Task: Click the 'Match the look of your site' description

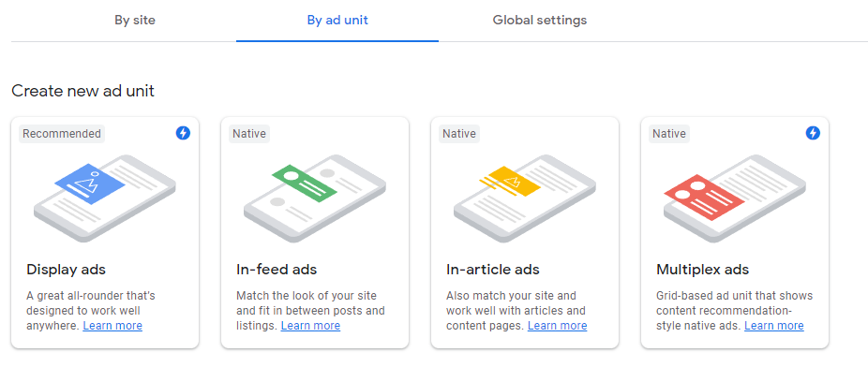Action: pos(310,311)
